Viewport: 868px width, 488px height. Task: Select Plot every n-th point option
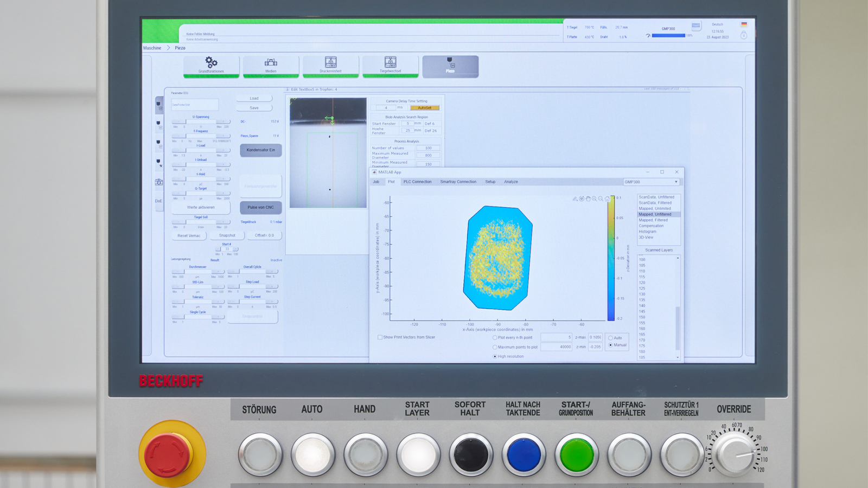(495, 338)
